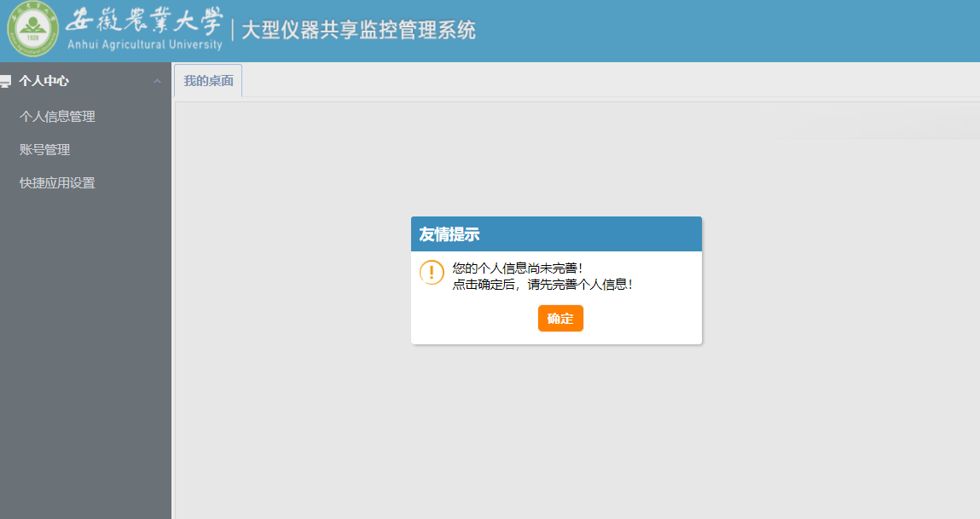The width and height of the screenshot is (980, 519).
Task: Click the round university emblem logo
Action: [x=33, y=31]
